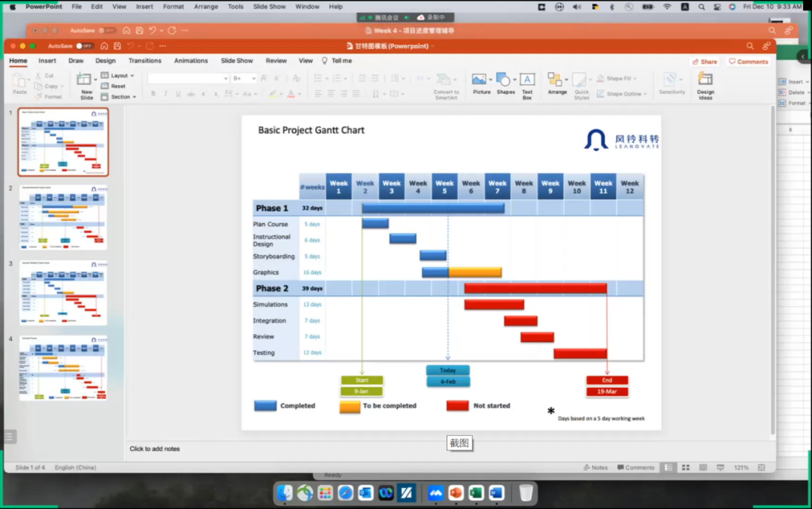Image resolution: width=812 pixels, height=509 pixels.
Task: Expand the New Slide dropdown arrow
Action: click(95, 79)
